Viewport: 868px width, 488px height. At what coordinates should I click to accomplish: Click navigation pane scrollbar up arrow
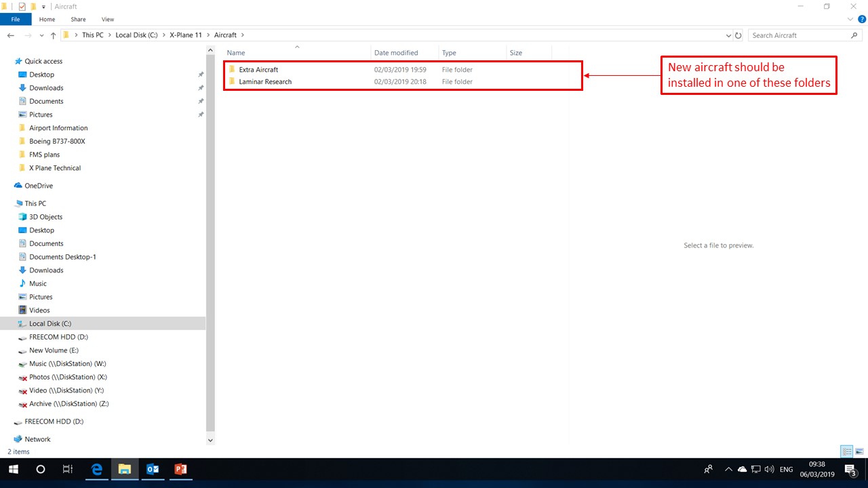(x=210, y=50)
